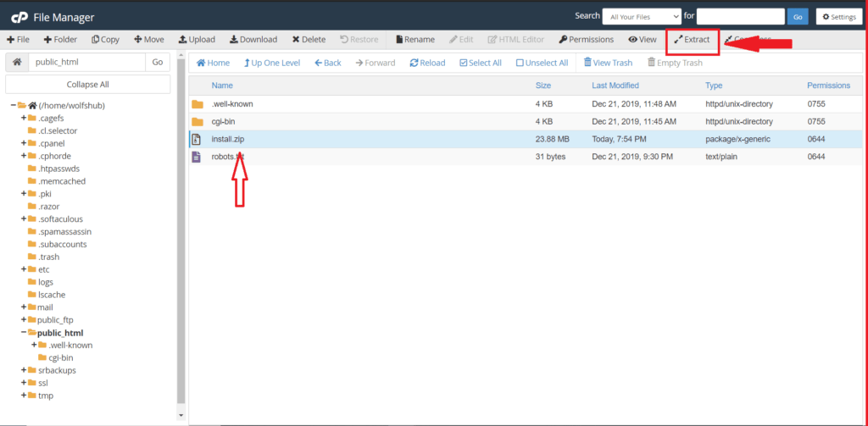Click the Extract toolbar button

pyautogui.click(x=692, y=40)
